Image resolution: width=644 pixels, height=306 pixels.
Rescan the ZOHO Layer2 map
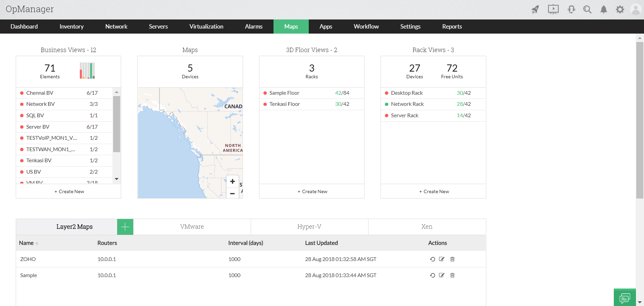click(432, 259)
